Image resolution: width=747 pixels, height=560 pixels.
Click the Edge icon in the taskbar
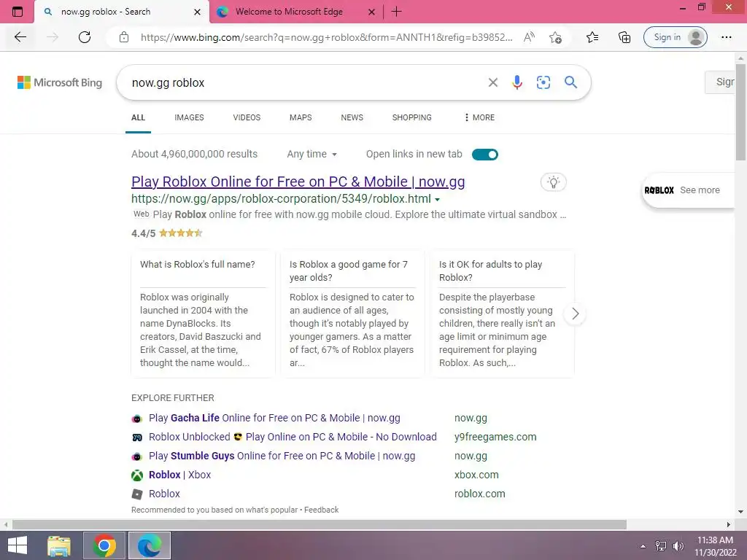click(x=149, y=545)
